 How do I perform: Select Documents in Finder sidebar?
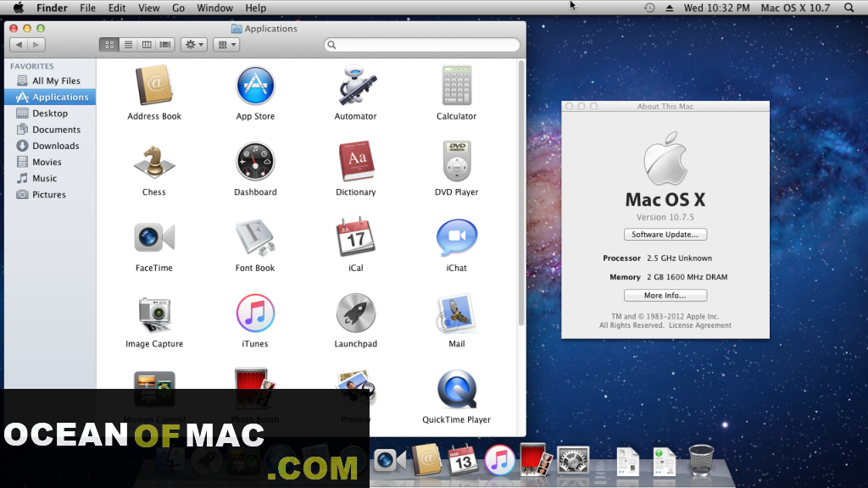(50, 130)
